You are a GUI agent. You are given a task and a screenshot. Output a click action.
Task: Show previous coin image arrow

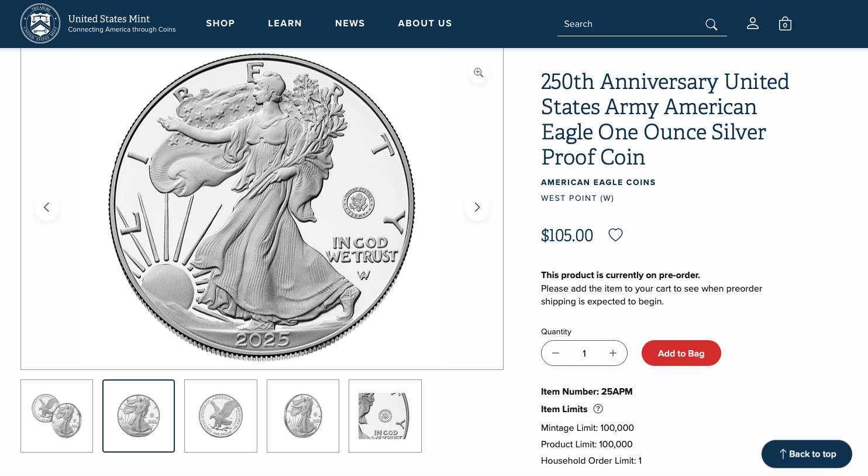[x=47, y=207]
